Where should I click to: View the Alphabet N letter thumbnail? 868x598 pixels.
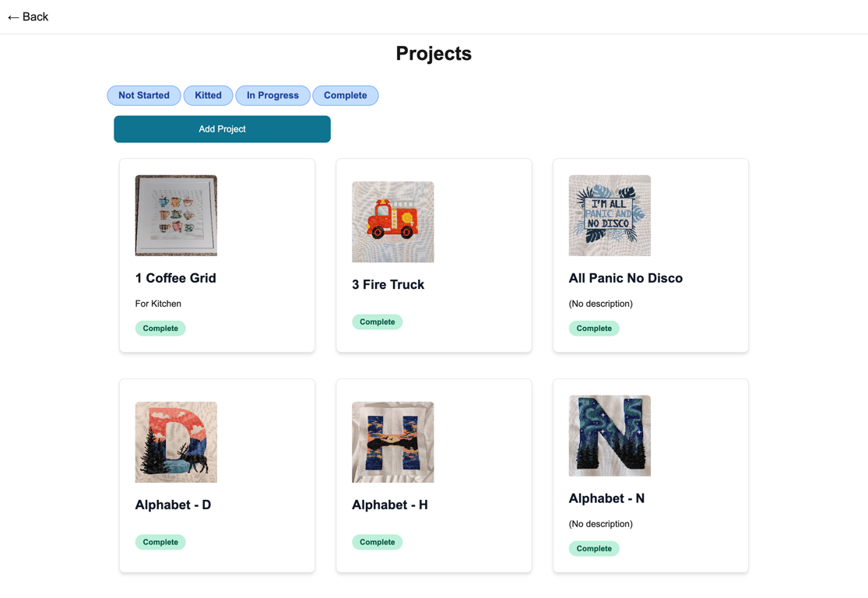tap(610, 436)
